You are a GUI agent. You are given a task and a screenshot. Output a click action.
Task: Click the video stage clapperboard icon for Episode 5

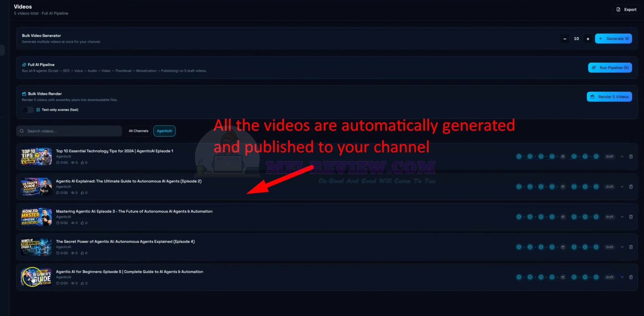coord(563,277)
